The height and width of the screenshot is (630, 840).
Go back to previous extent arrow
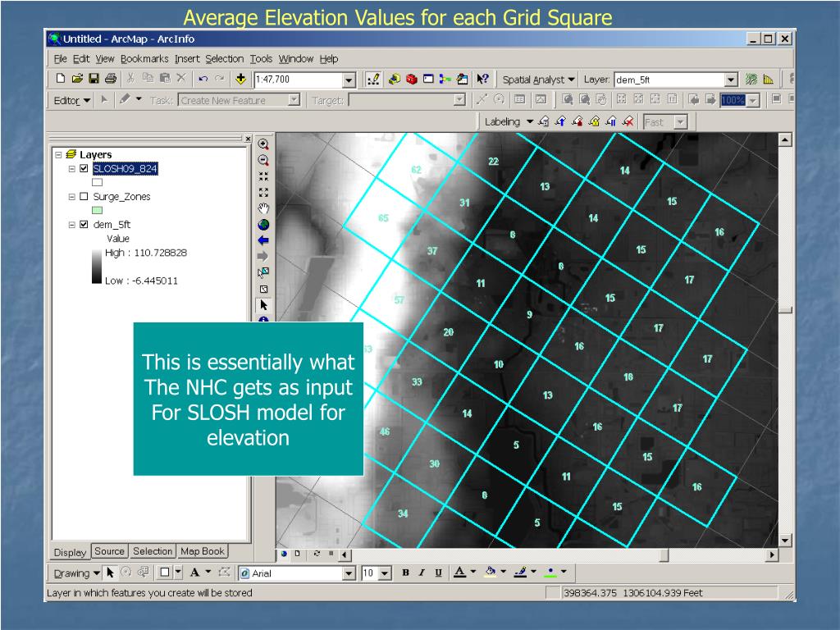coord(263,240)
